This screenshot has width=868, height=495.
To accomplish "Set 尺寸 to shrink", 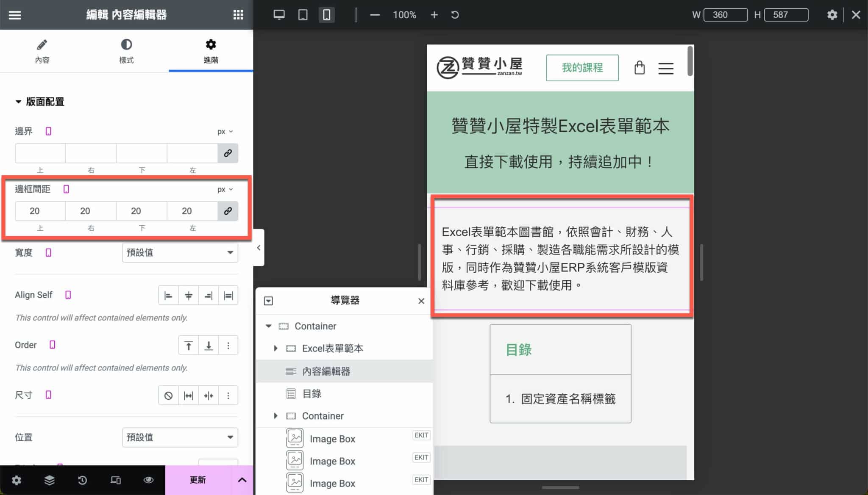I will pos(209,395).
